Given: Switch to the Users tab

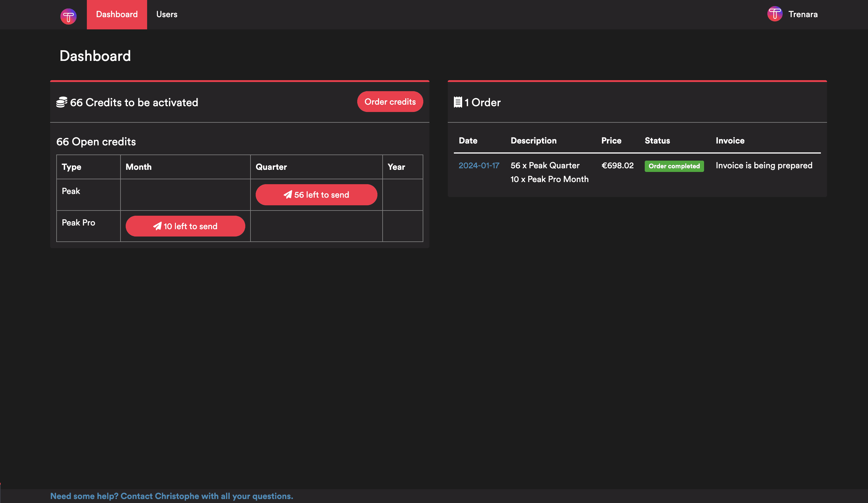Looking at the screenshot, I should [x=167, y=14].
